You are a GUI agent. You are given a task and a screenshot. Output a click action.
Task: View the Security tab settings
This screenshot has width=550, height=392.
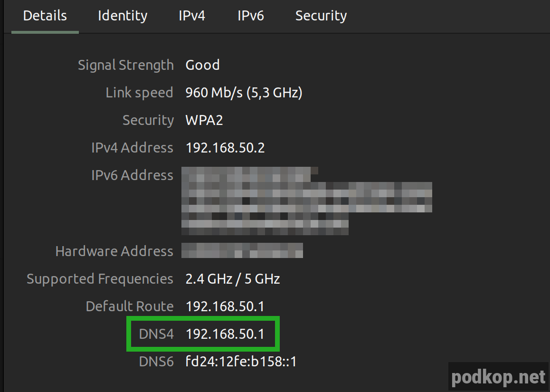coord(321,16)
